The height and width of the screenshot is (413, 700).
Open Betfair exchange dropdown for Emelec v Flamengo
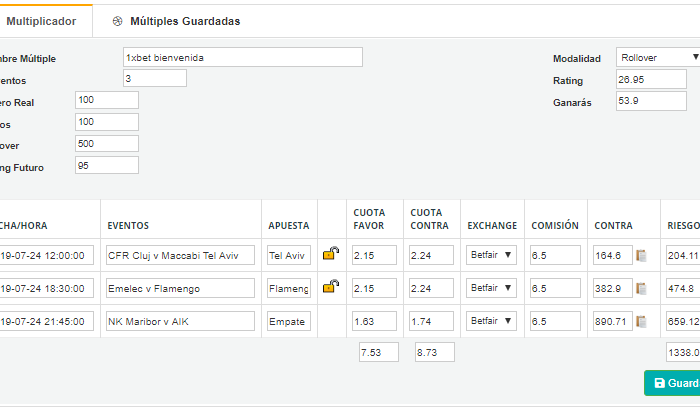[491, 288]
